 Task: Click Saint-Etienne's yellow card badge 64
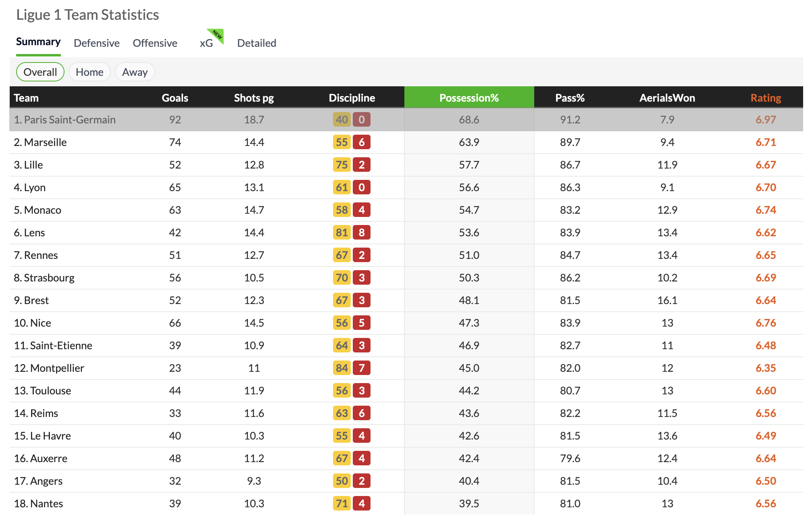pos(342,346)
